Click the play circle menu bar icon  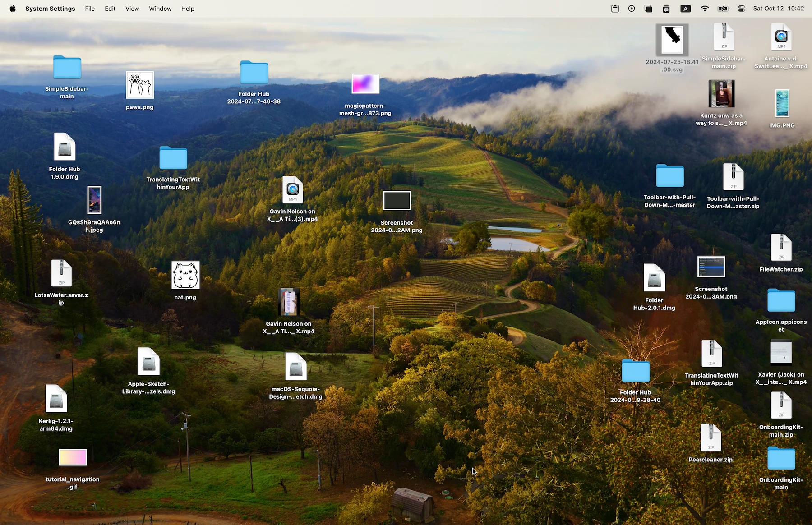pyautogui.click(x=632, y=9)
